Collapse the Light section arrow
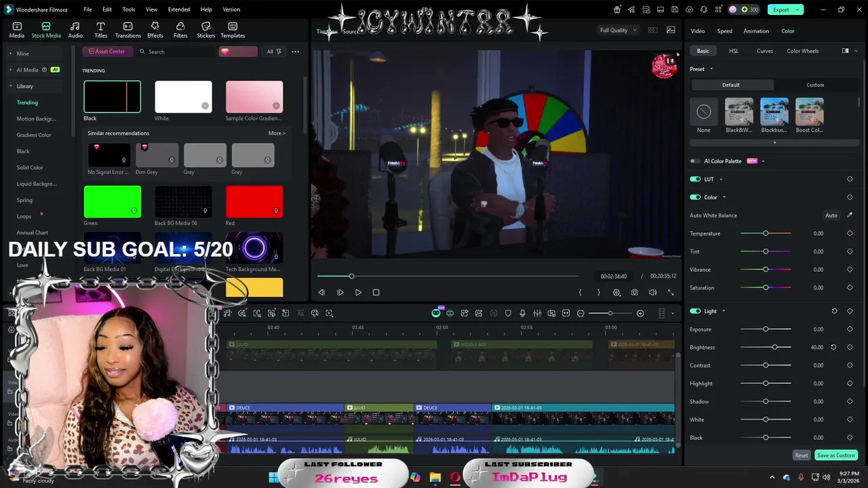 tap(724, 311)
